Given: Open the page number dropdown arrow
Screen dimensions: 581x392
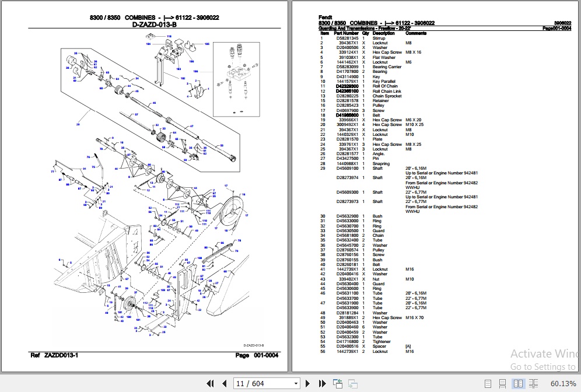Looking at the screenshot, I should coord(296,383).
